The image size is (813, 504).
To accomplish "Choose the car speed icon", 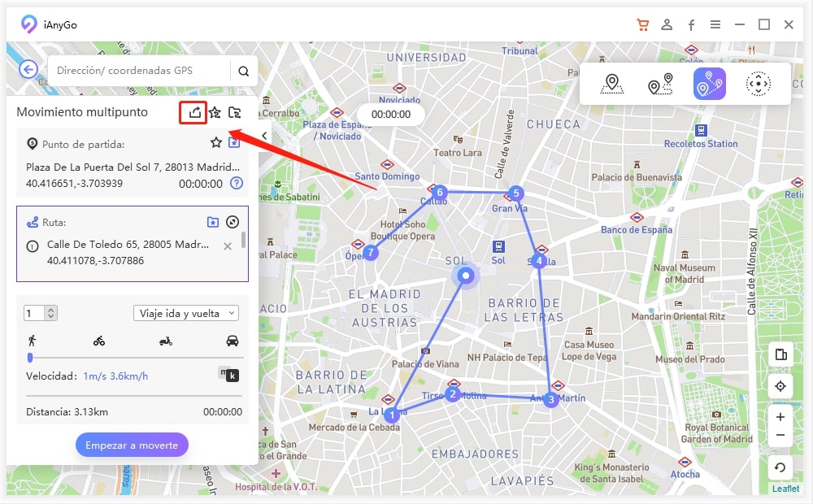I will (x=233, y=341).
